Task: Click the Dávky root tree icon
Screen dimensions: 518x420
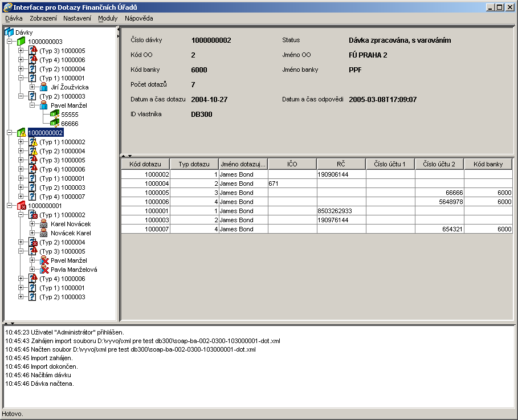Action: click(9, 32)
